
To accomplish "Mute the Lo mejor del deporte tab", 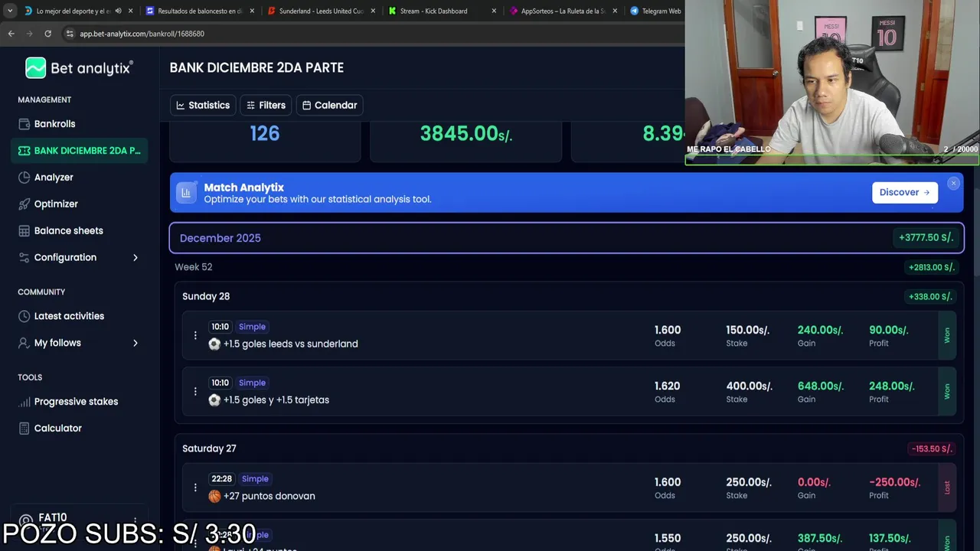I will pyautogui.click(x=118, y=11).
